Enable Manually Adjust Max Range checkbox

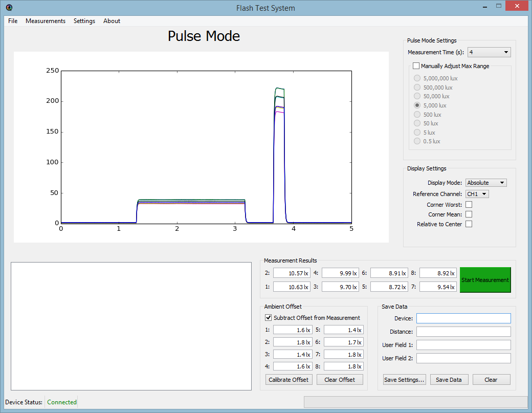tap(416, 66)
